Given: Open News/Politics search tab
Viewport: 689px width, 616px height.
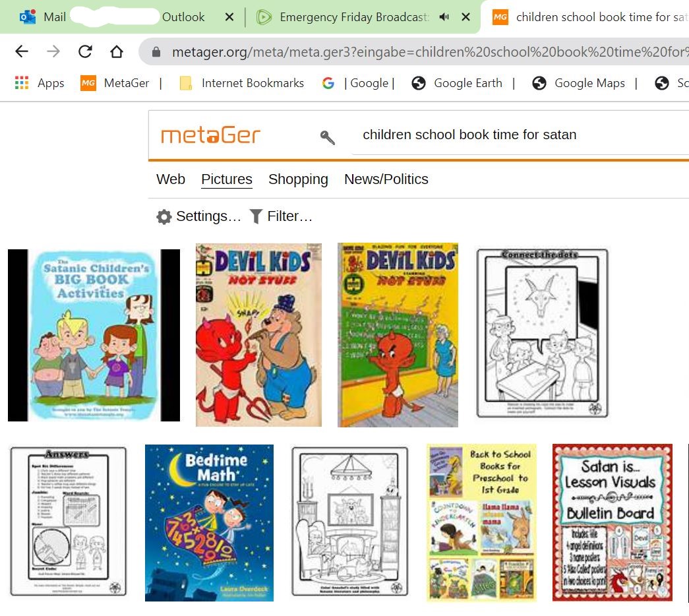Looking at the screenshot, I should pos(386,179).
